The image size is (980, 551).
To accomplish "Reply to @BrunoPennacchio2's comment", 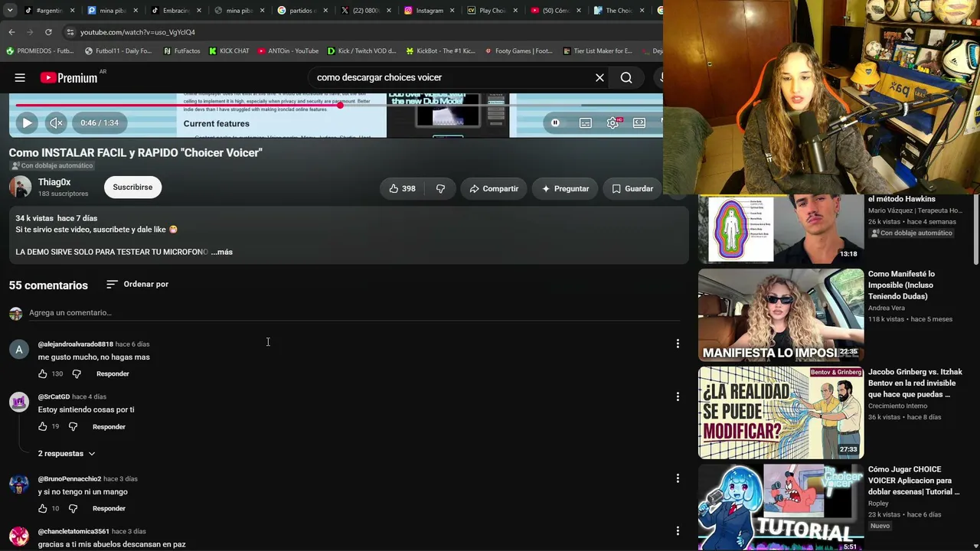I will point(109,508).
